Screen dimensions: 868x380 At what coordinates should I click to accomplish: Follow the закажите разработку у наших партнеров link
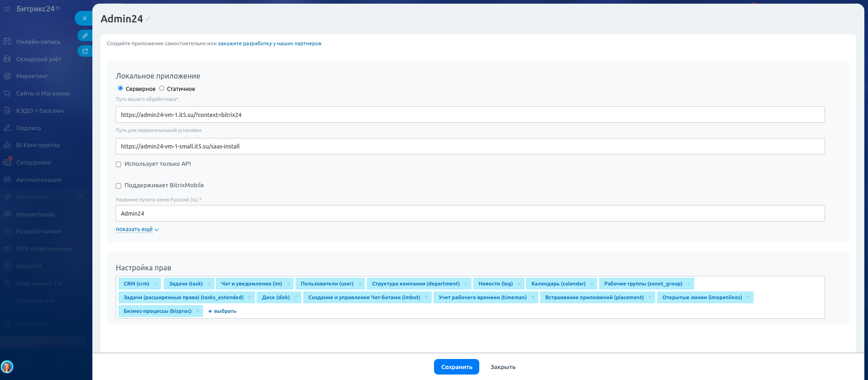(x=269, y=43)
